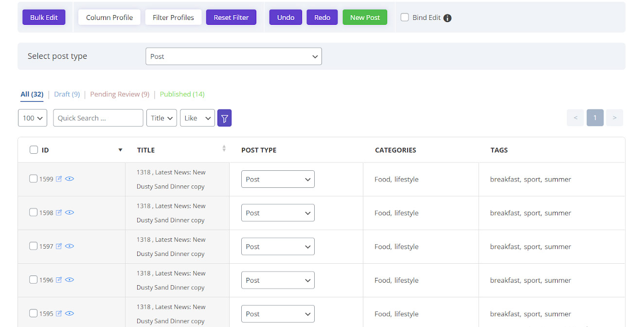Open edit icon for post 1599
Image resolution: width=644 pixels, height=327 pixels.
point(59,179)
